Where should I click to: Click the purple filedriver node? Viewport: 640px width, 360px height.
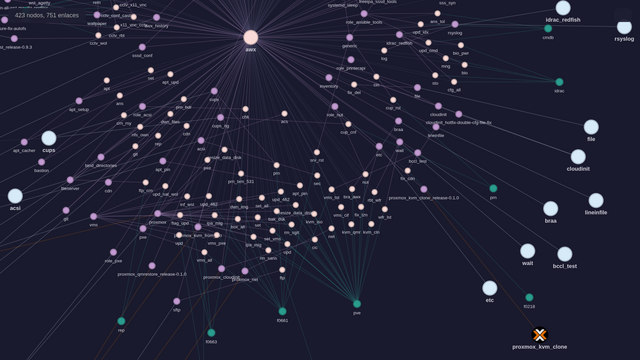pos(70,180)
